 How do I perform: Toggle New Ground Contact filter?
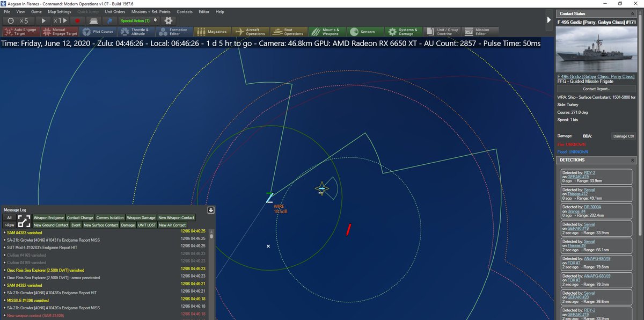pos(51,225)
